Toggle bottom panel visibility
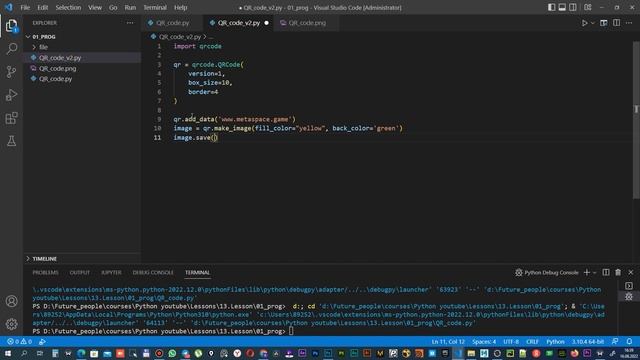Viewport: 640px width, 360px height. tap(562, 7)
